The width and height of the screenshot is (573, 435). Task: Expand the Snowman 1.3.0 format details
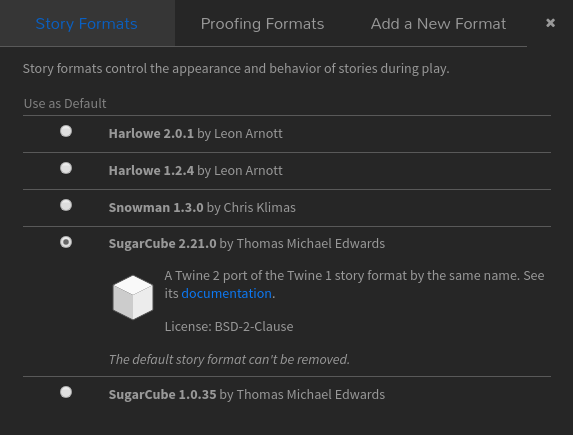pyautogui.click(x=202, y=208)
